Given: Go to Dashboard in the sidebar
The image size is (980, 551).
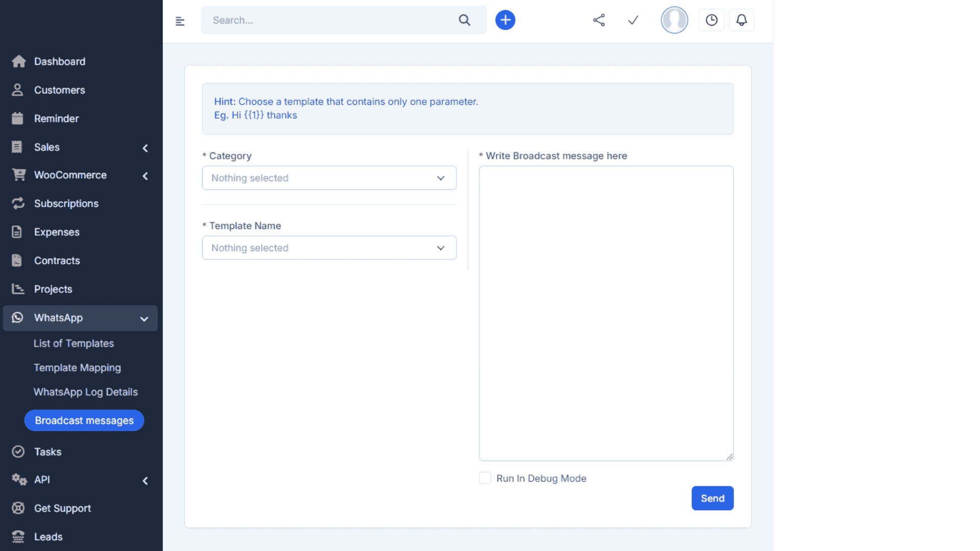Looking at the screenshot, I should tap(60, 61).
